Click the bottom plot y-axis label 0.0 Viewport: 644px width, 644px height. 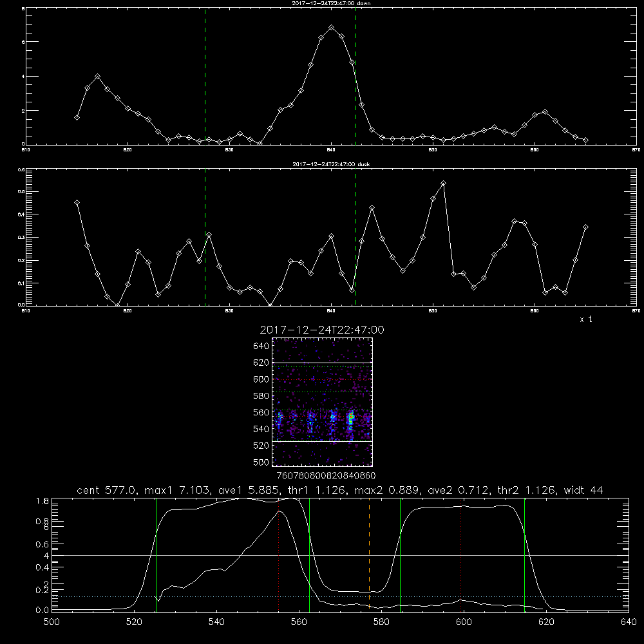[x=43, y=611]
